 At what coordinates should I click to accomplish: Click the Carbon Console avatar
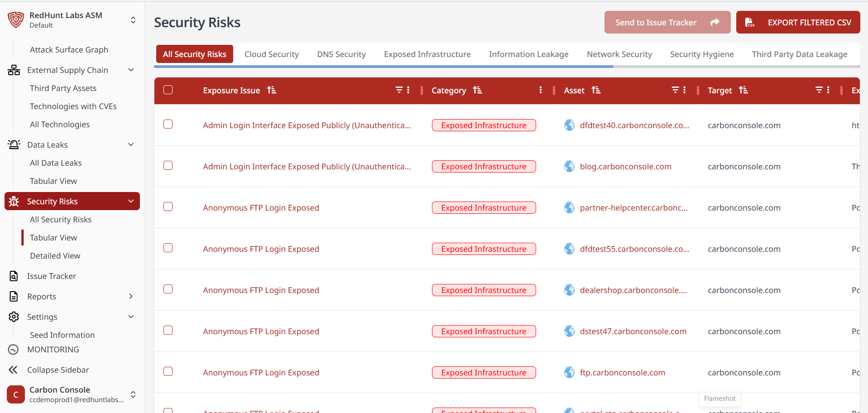[x=16, y=394]
